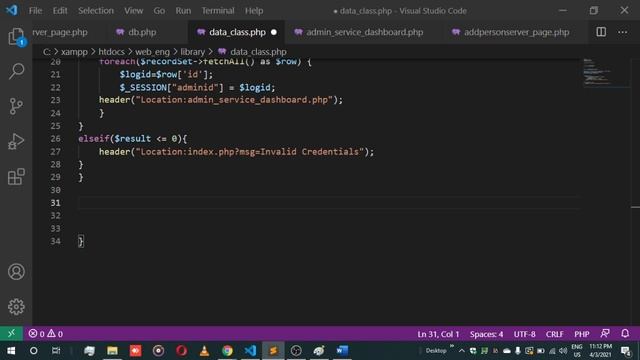Open the Manage gear icon
The image size is (640, 360).
point(16,307)
